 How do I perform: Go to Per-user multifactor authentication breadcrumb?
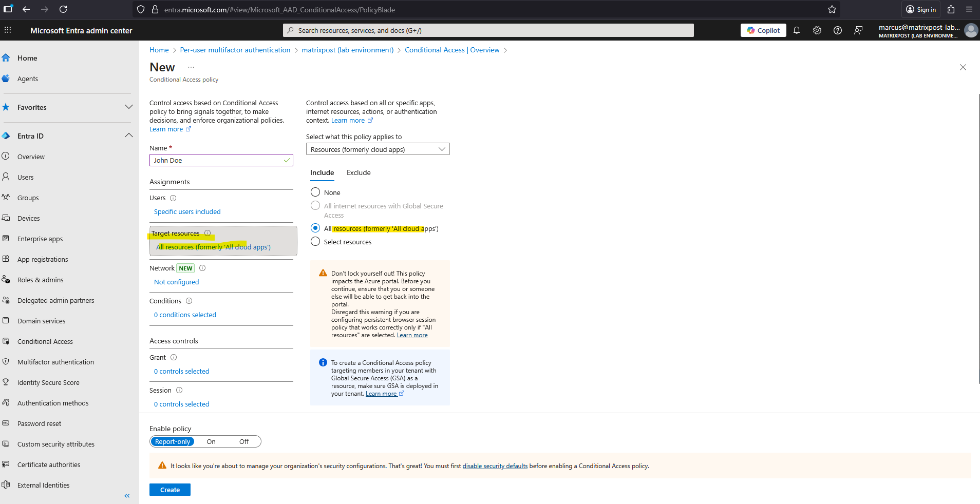pos(235,50)
